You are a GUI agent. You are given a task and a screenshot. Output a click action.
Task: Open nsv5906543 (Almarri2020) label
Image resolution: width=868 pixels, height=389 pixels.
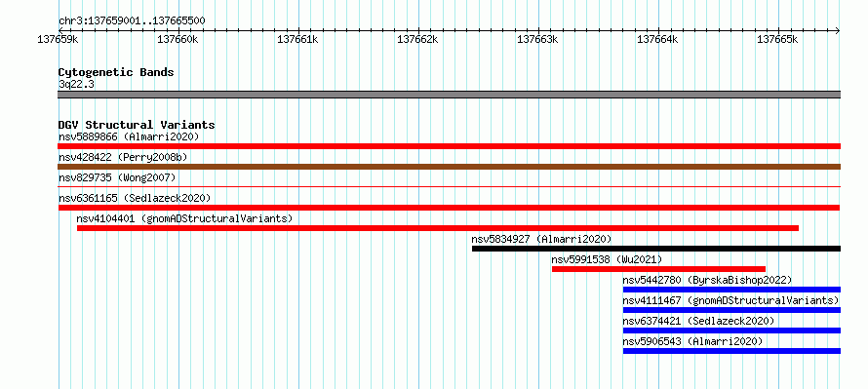692,341
